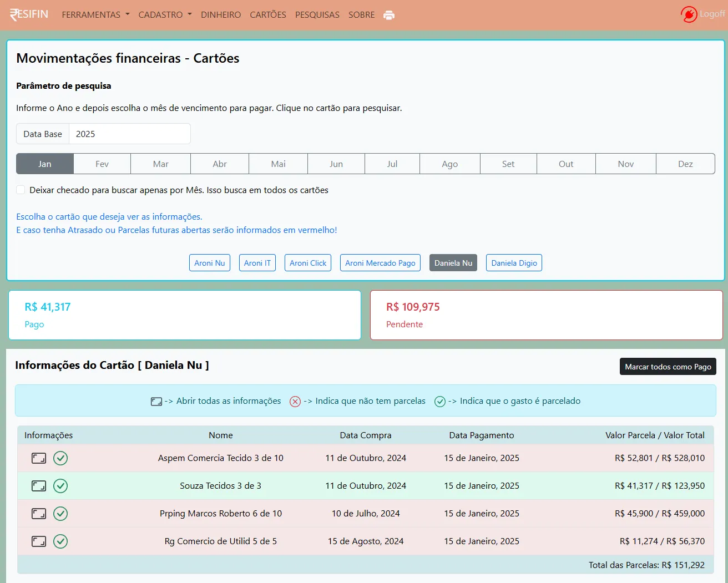728x583 pixels.
Task: Click the ESIFIN logo
Action: pos(29,14)
